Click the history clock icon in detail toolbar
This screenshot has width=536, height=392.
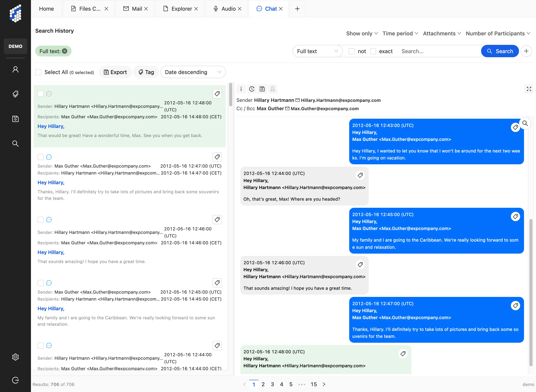click(x=252, y=89)
